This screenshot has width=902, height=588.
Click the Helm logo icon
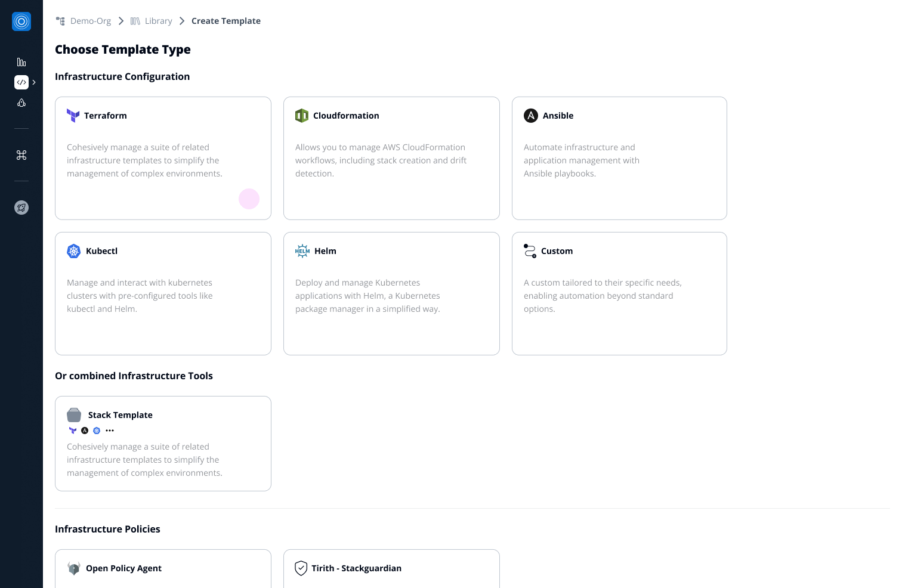pyautogui.click(x=302, y=251)
